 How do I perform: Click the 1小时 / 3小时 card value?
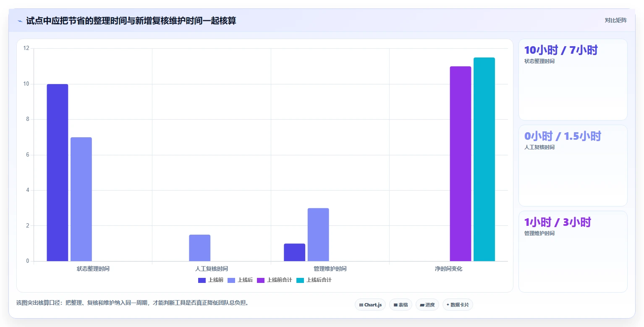(558, 222)
